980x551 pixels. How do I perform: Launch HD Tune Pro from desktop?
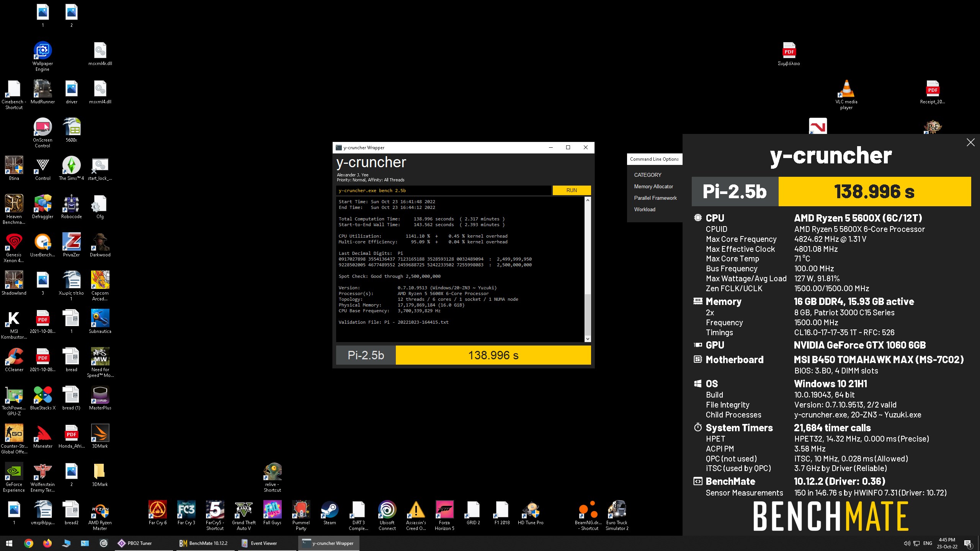tap(531, 513)
